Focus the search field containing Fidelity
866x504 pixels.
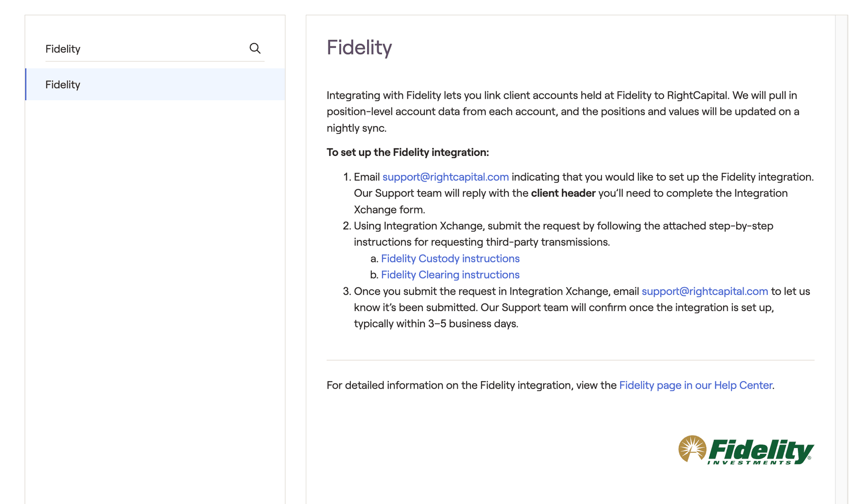point(144,49)
